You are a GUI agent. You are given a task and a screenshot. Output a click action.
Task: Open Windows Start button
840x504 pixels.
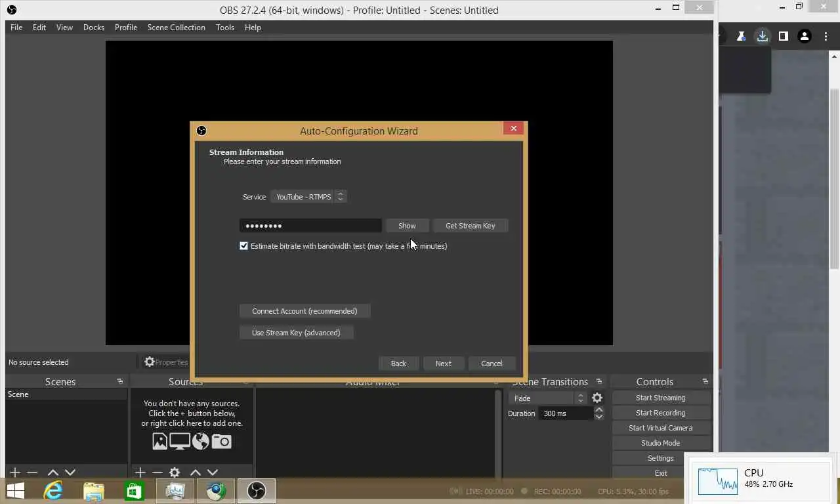click(x=15, y=490)
